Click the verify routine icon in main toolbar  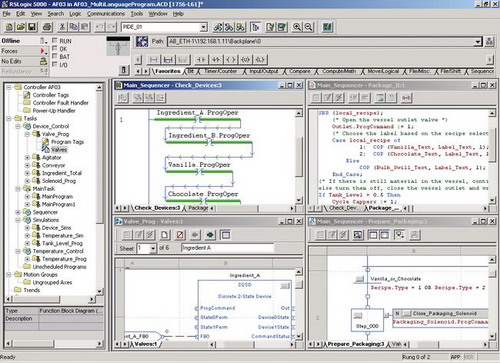270,27
